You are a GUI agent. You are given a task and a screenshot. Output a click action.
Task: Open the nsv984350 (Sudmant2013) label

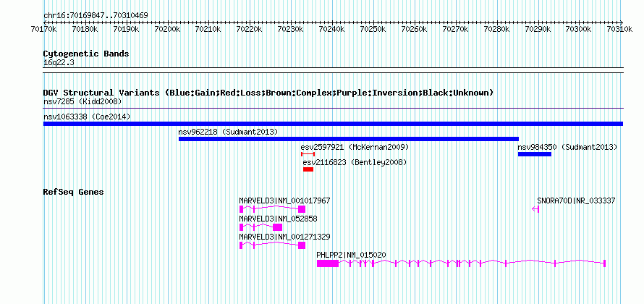click(x=567, y=147)
